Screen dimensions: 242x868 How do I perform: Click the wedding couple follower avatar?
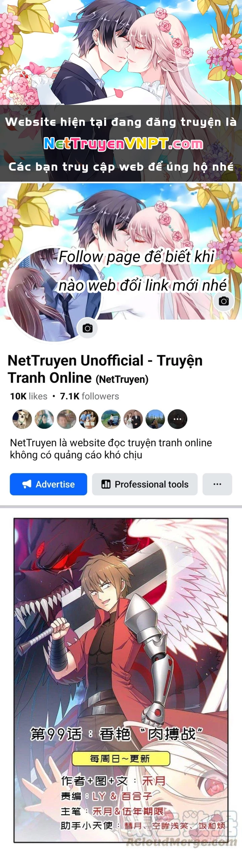(133, 419)
